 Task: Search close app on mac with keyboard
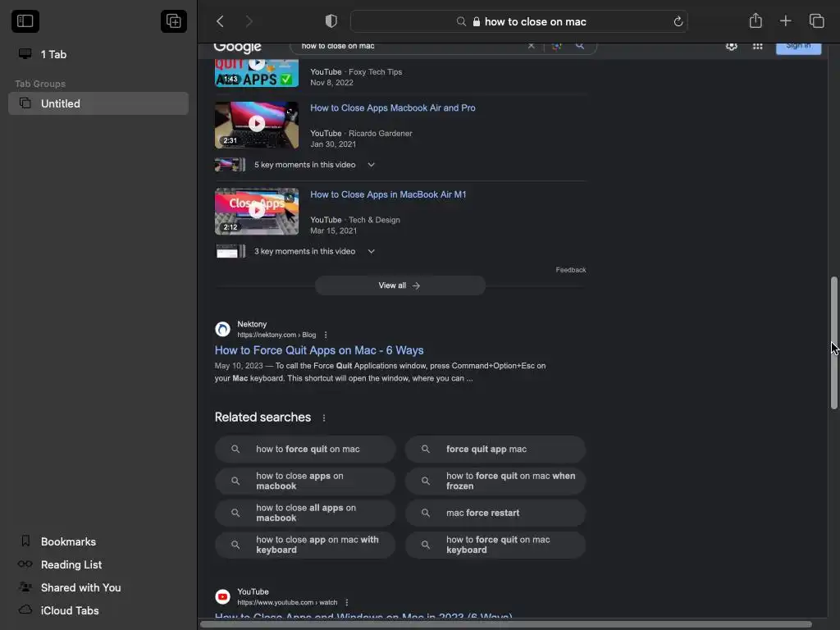pyautogui.click(x=305, y=545)
